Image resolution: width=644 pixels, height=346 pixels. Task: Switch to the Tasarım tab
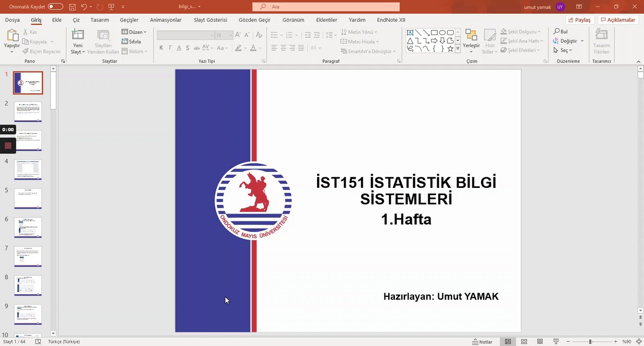tap(100, 20)
